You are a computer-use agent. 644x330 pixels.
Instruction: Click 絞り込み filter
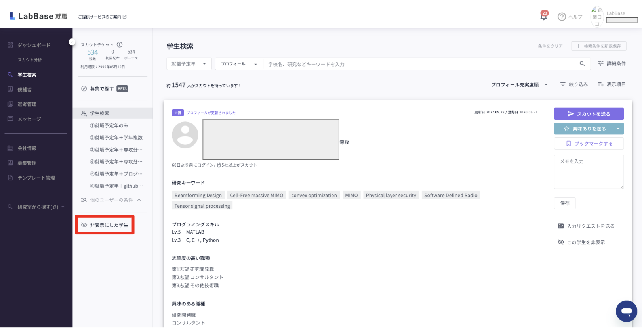click(574, 84)
